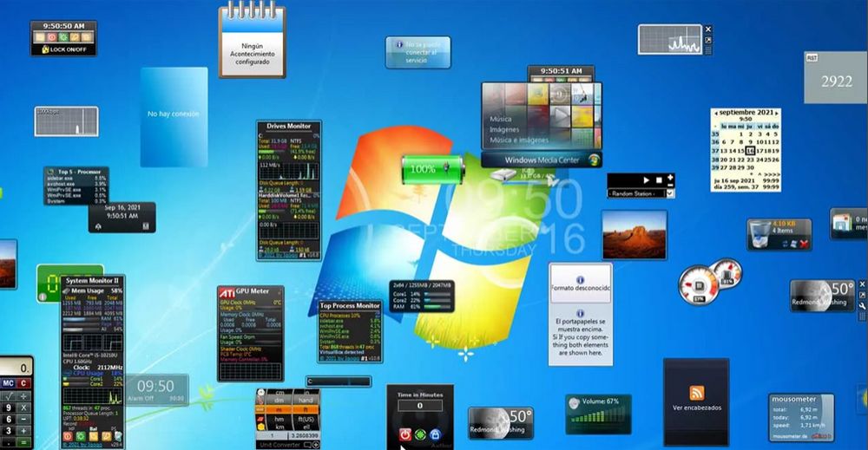
Task: Click the Random Station selection field
Action: tap(636, 193)
